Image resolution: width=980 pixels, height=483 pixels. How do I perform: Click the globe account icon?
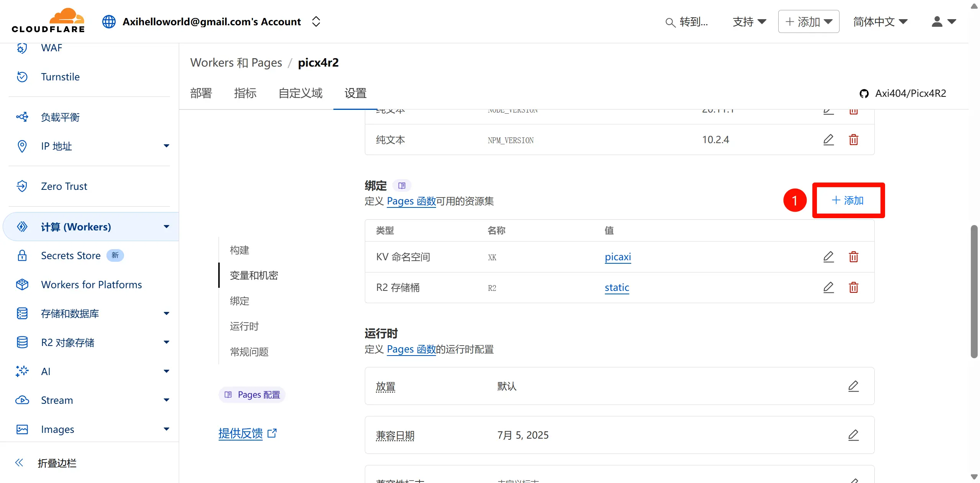coord(109,21)
